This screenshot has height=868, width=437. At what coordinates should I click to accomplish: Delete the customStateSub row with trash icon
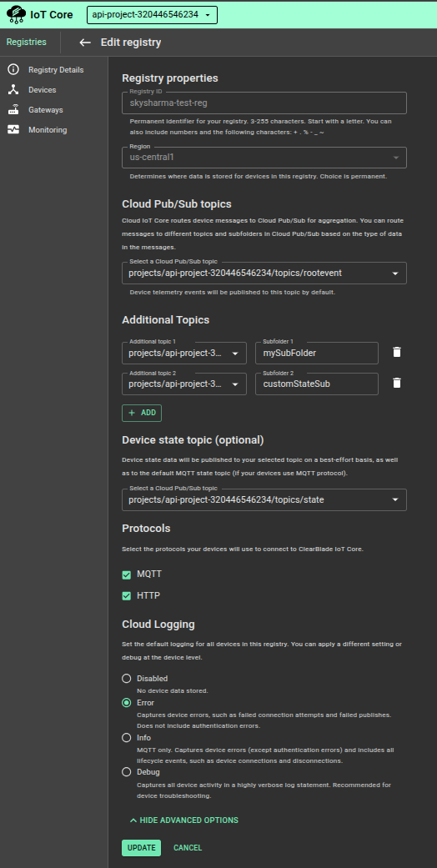397,383
